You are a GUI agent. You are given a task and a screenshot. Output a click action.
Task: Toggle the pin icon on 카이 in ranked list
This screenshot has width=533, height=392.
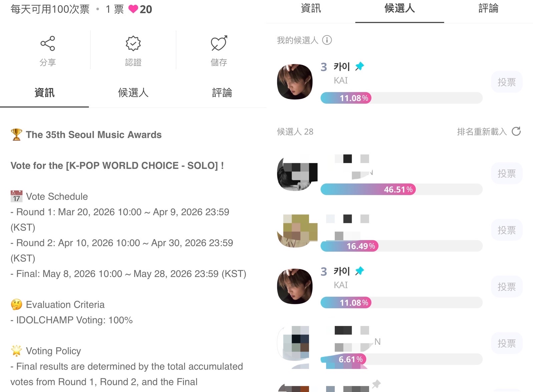pos(359,271)
